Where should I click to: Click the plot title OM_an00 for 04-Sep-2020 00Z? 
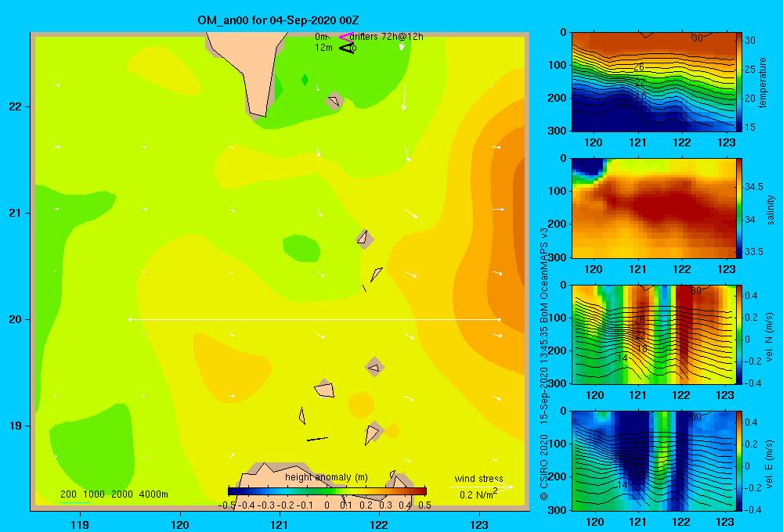[278, 20]
